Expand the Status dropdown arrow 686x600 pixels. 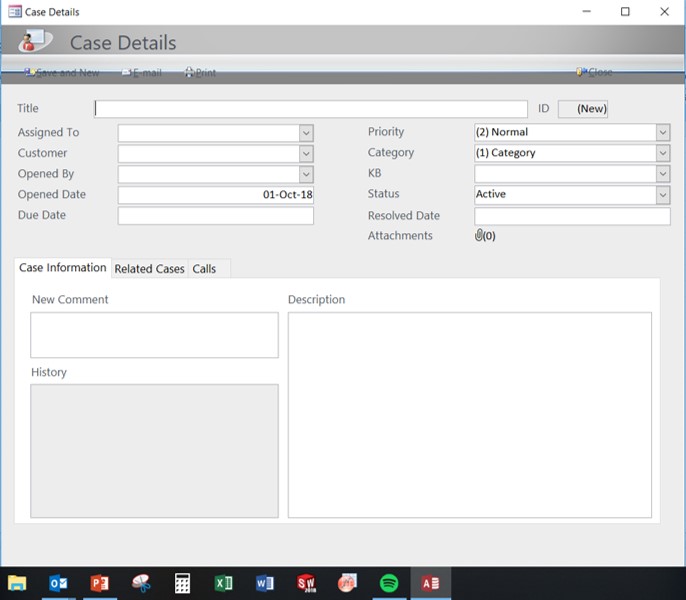663,195
